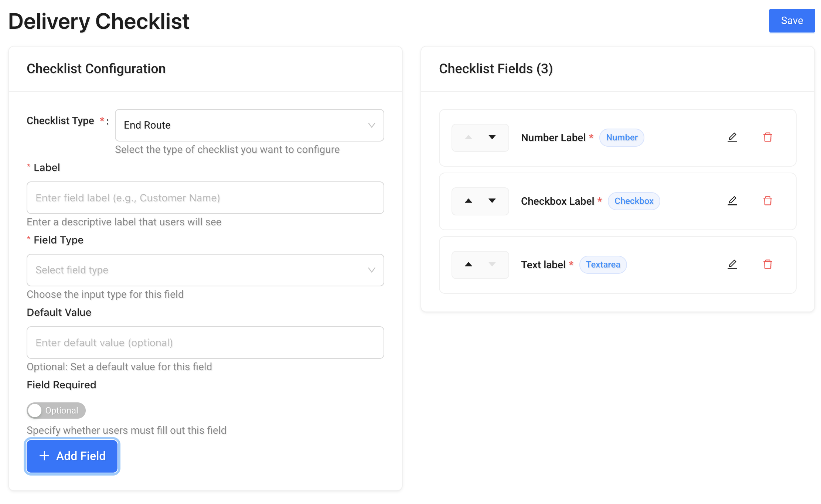
Task: Expand the Field Type chevron
Action: [x=371, y=270]
